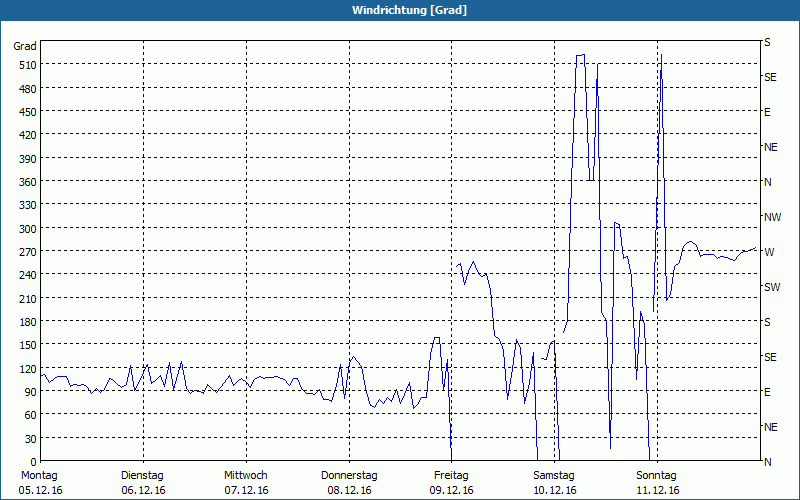Click the 05.12.16 date label
The width and height of the screenshot is (800, 500).
40,490
